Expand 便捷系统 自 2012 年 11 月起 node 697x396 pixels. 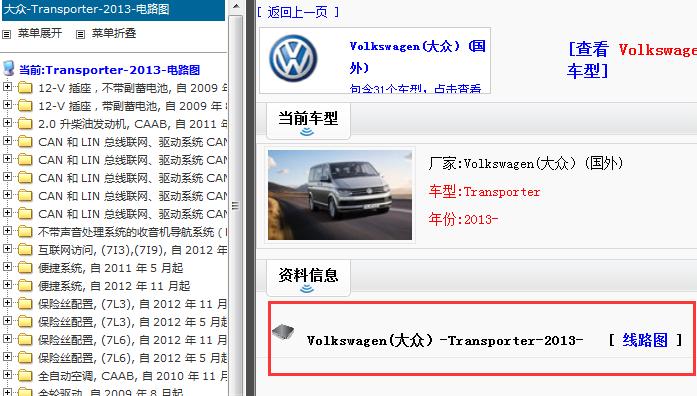pyautogui.click(x=7, y=285)
